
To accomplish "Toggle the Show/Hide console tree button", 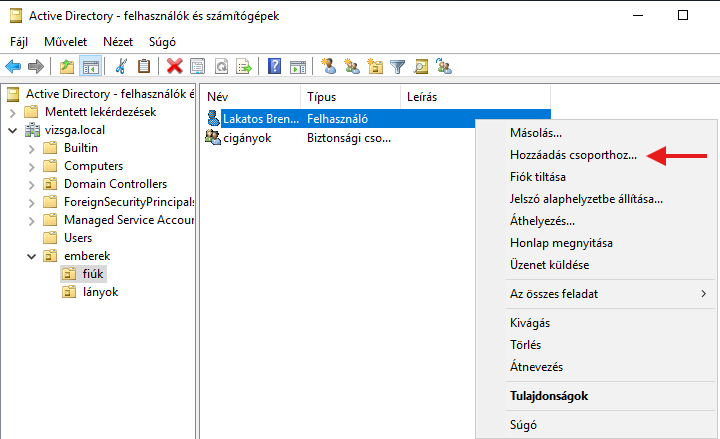I will coord(90,67).
